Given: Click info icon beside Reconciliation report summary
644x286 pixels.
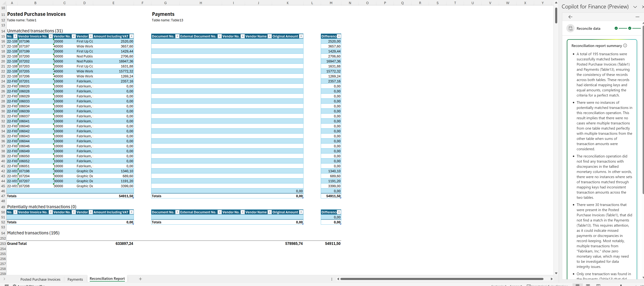Looking at the screenshot, I should (625, 46).
